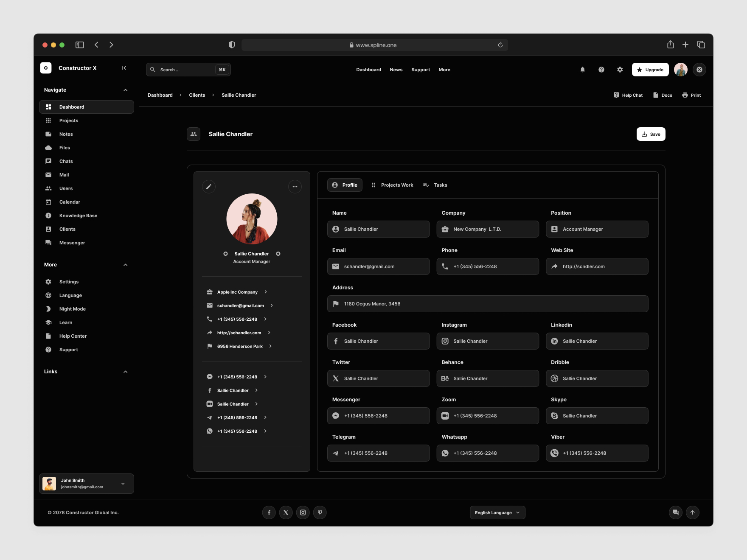747x560 pixels.
Task: Open the help question mark icon in header
Action: (601, 70)
